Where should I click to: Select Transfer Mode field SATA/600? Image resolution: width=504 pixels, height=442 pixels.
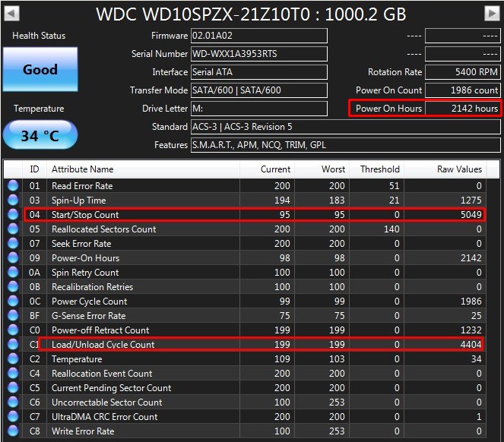[x=259, y=90]
